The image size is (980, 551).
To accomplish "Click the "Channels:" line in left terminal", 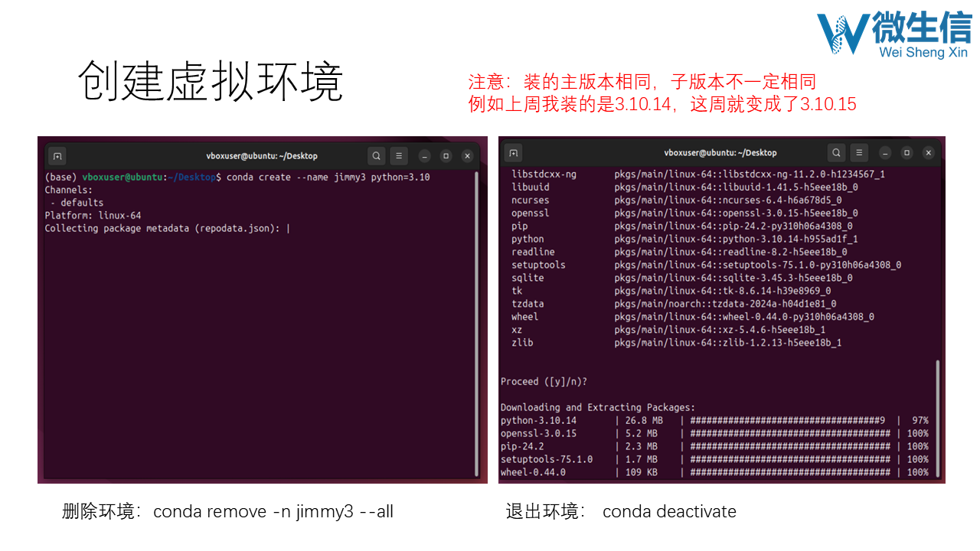I will tap(69, 190).
